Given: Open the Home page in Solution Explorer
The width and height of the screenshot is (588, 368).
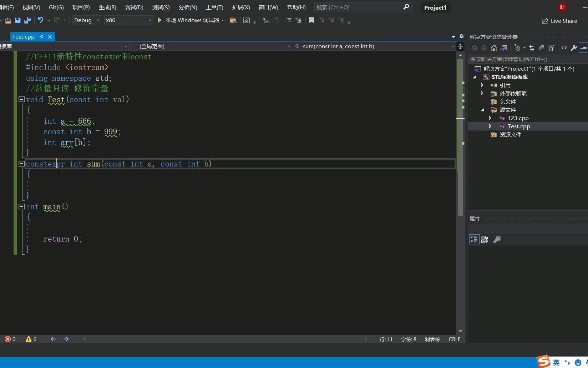Looking at the screenshot, I should point(494,48).
